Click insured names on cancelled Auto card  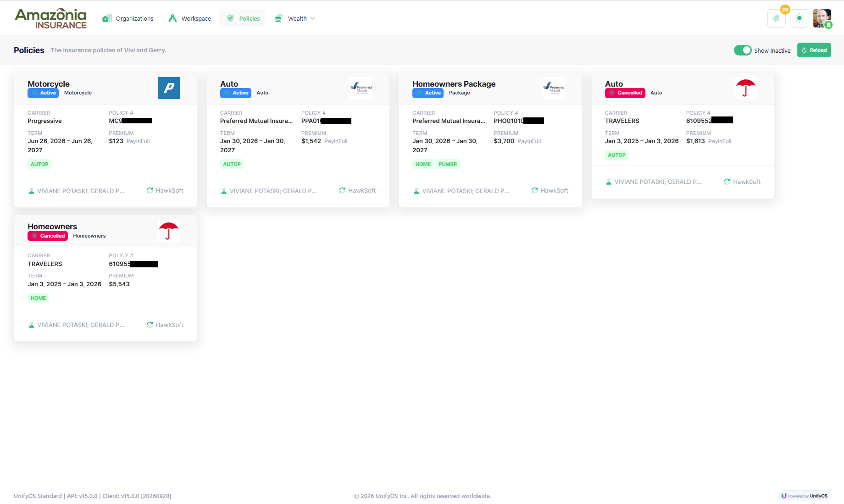[x=658, y=182]
